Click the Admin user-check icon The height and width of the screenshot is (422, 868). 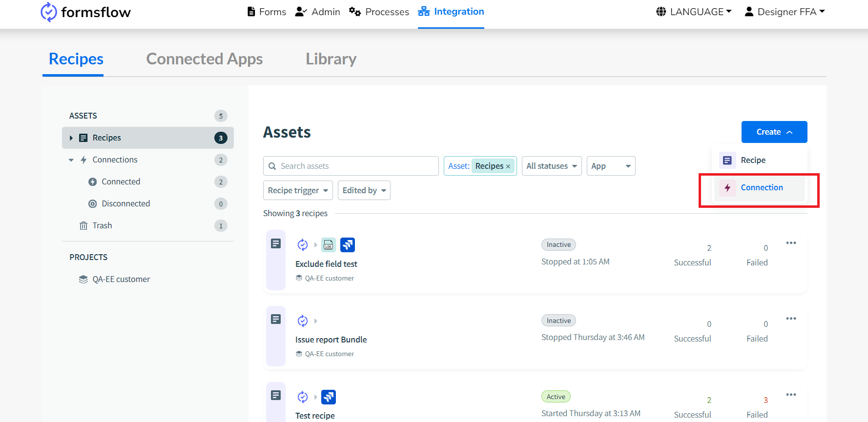click(301, 12)
